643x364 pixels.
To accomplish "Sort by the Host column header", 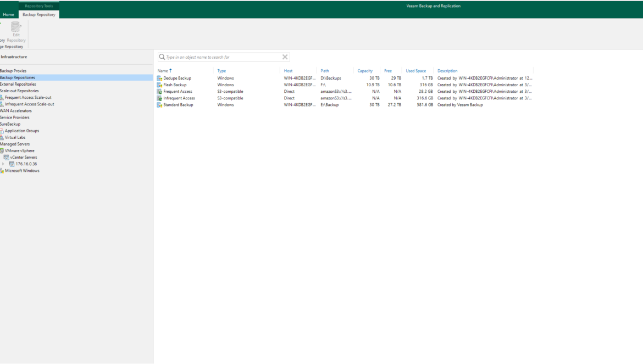I will click(289, 71).
